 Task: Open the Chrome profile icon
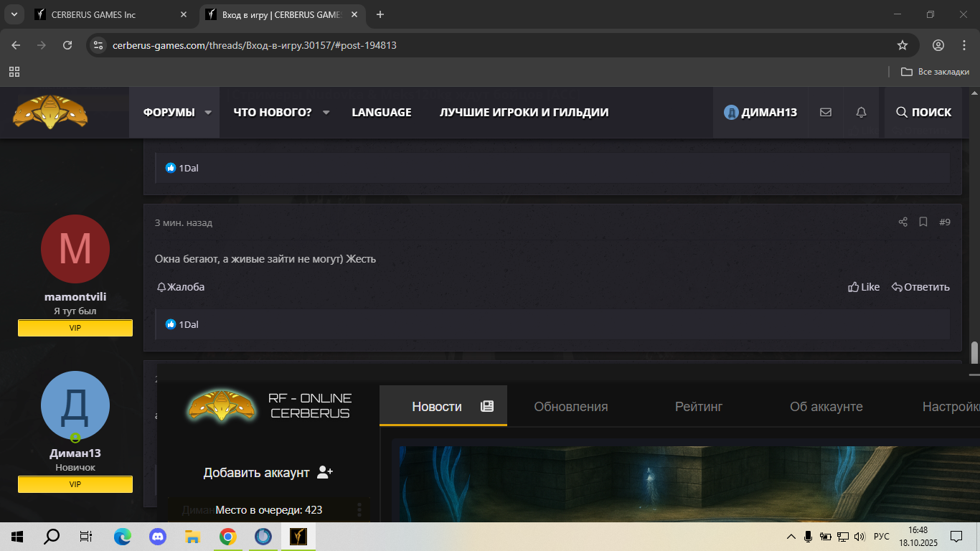[x=938, y=45]
